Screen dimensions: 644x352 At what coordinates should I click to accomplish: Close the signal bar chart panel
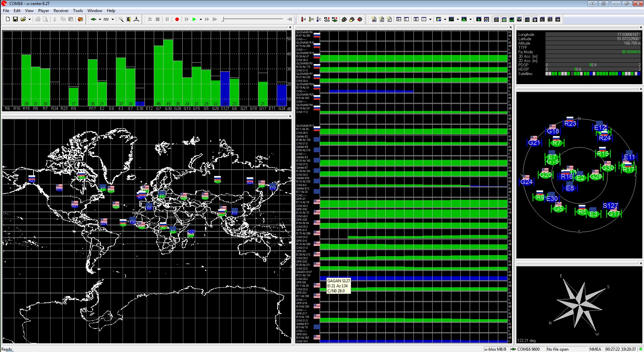(290, 27)
